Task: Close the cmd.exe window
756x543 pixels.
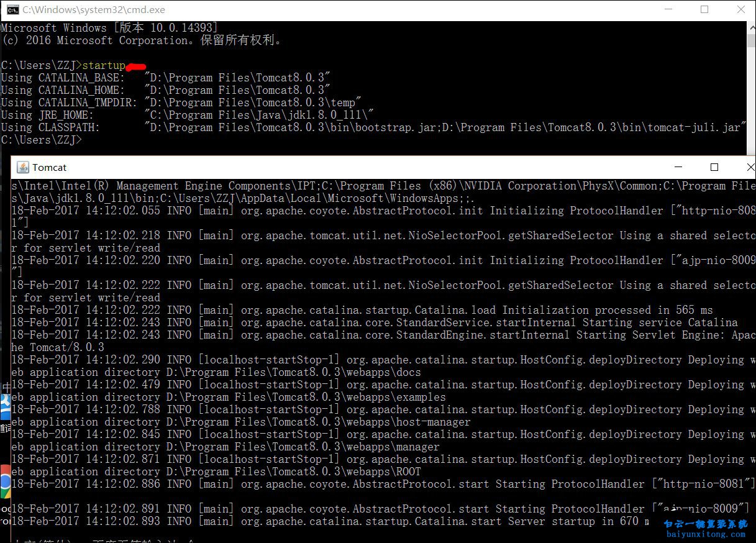Action: [742, 9]
